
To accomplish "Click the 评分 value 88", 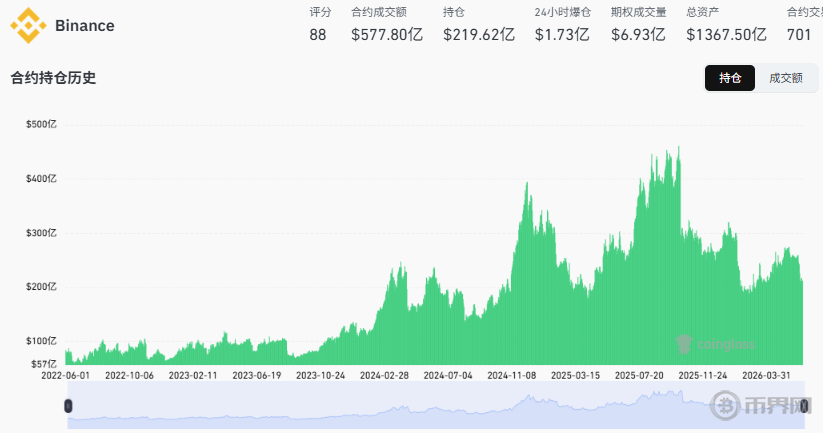I will pos(318,35).
